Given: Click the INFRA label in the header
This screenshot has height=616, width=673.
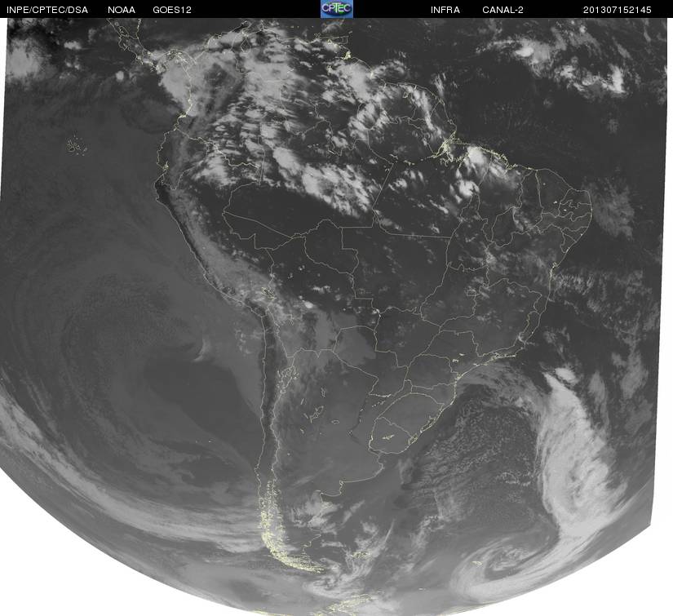Looking at the screenshot, I should [445, 10].
